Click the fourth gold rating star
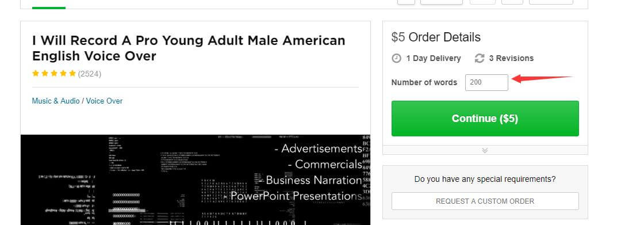 [x=63, y=74]
